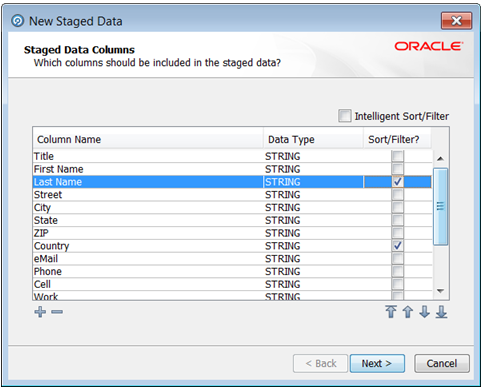
Task: Click the Next button
Action: point(377,363)
